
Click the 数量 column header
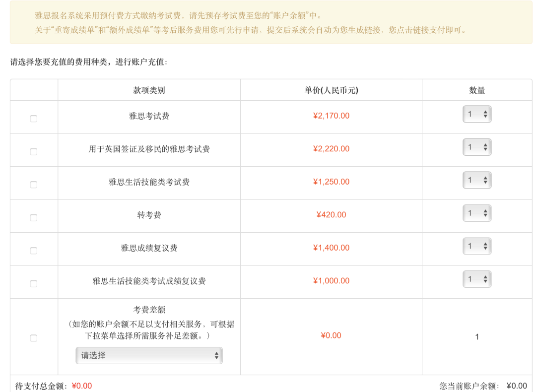point(477,90)
